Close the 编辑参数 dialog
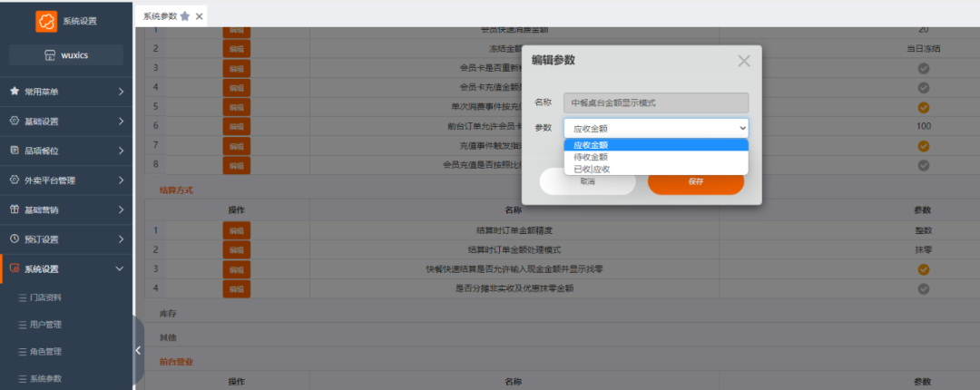Screen dimensions: 980x390 point(744,61)
